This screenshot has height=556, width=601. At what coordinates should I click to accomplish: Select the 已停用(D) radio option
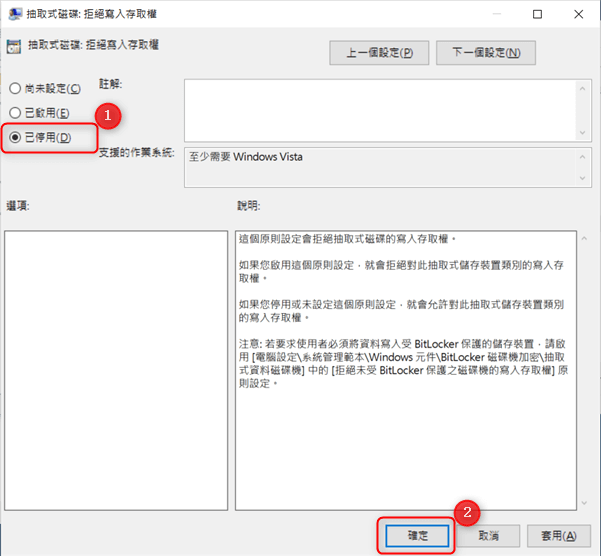pos(40,137)
